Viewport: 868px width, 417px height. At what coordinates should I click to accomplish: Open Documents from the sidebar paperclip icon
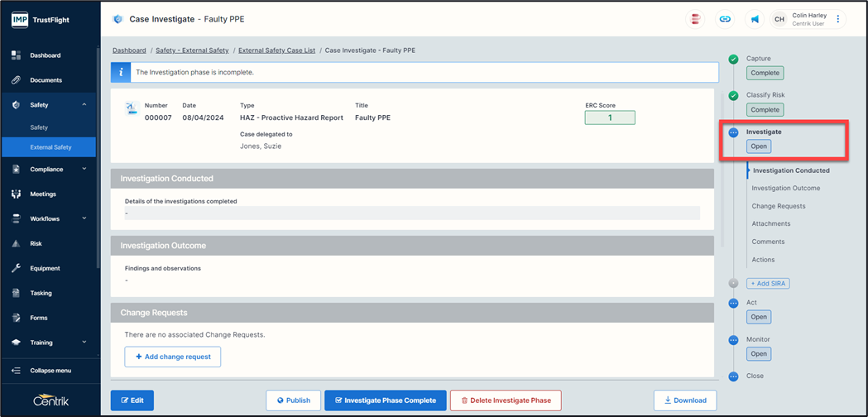(16, 80)
